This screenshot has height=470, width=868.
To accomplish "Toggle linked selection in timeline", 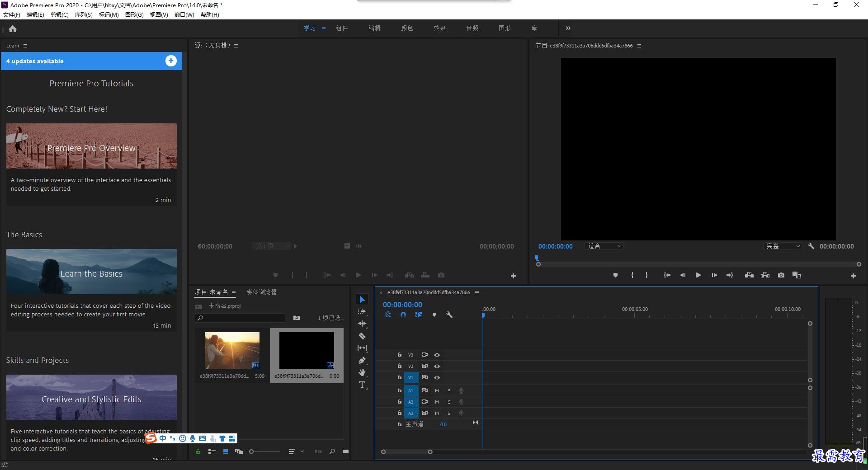I will pyautogui.click(x=419, y=315).
